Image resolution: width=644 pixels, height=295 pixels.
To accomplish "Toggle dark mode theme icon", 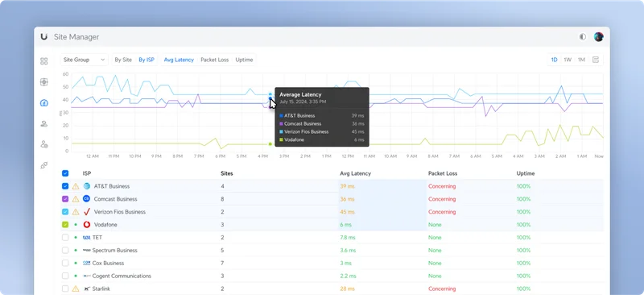I will [582, 37].
